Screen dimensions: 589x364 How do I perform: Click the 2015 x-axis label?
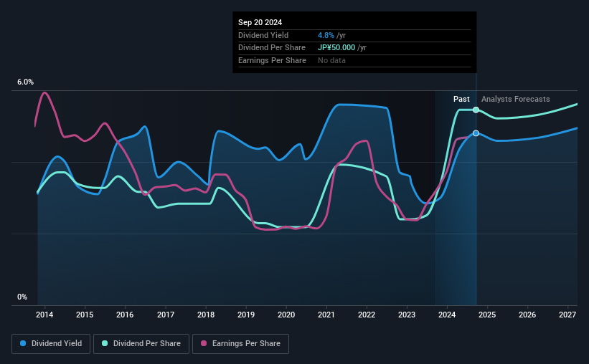[85, 315]
